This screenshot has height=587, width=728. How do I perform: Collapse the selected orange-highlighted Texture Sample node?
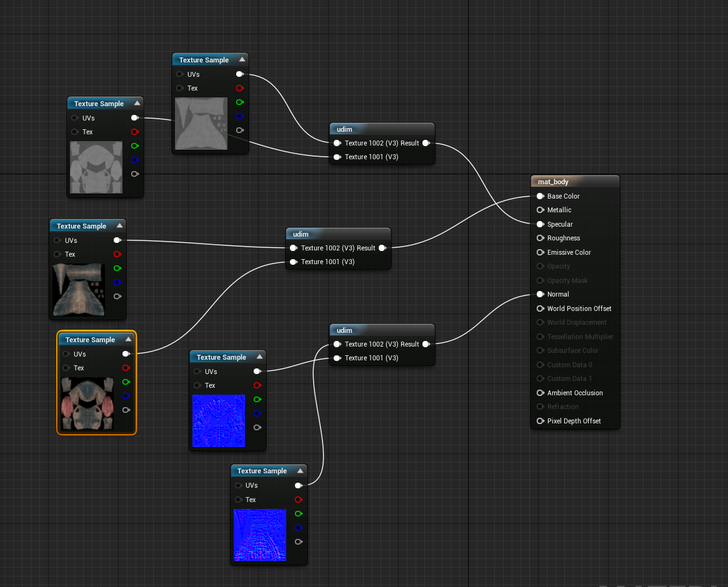130,339
